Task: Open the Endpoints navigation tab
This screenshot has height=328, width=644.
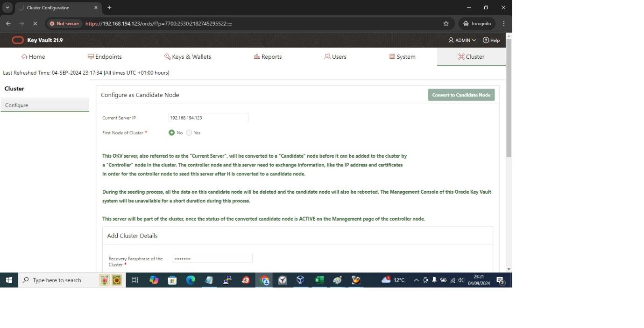Action: pyautogui.click(x=105, y=56)
